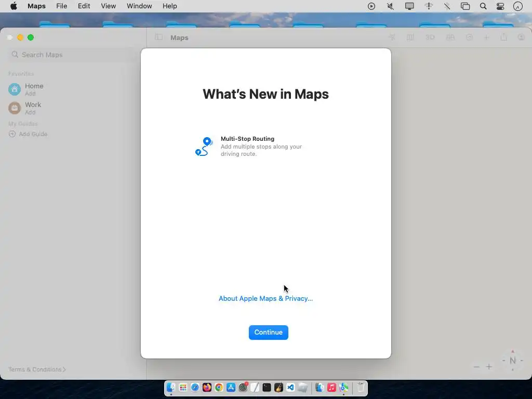Click the Search Maps field

[73, 55]
